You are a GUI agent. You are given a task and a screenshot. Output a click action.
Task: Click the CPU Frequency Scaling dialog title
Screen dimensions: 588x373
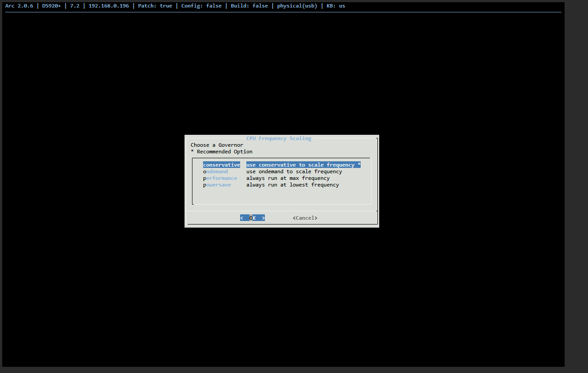[x=279, y=138]
